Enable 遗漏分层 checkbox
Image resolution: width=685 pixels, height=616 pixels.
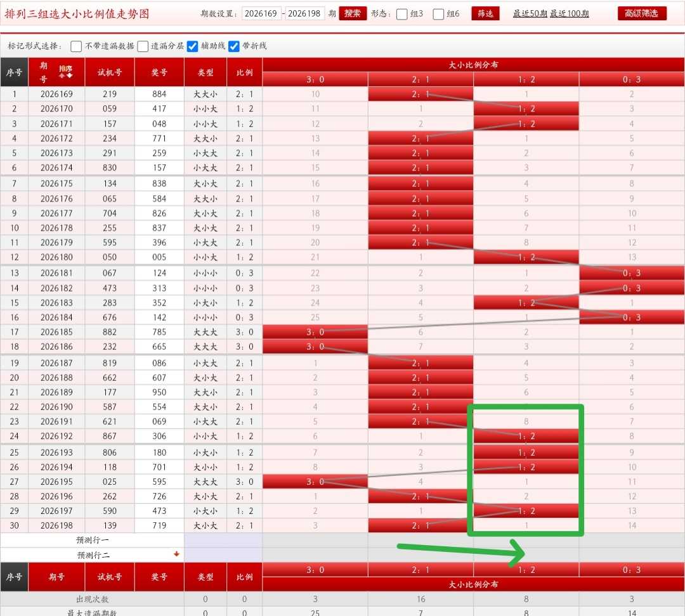(x=143, y=46)
